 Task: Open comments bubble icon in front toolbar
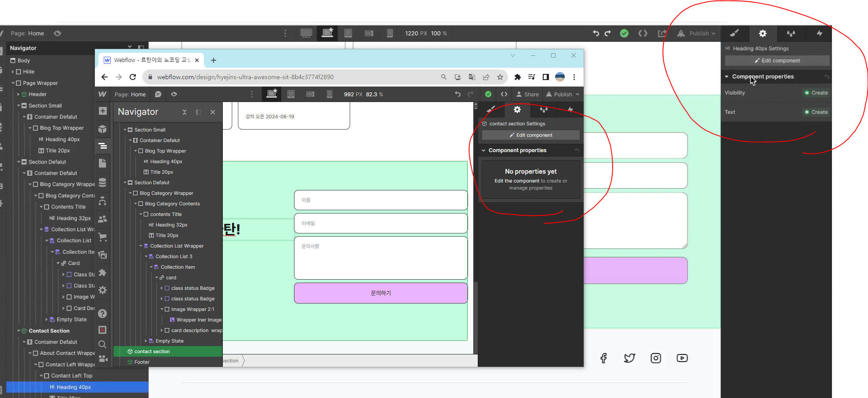[158, 94]
